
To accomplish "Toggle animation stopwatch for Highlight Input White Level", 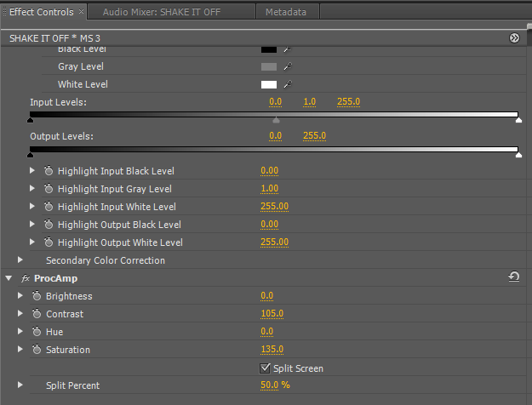I will pos(49,206).
